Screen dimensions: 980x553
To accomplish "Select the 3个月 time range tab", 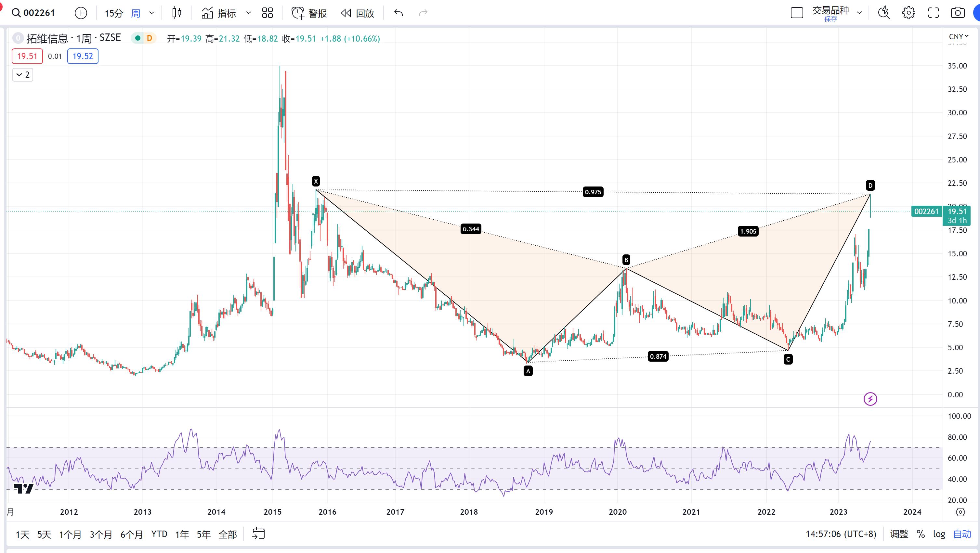I will 101,534.
